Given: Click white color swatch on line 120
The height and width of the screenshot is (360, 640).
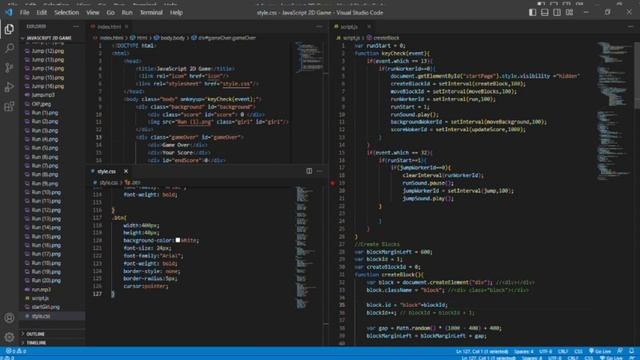Looking at the screenshot, I should (x=178, y=240).
